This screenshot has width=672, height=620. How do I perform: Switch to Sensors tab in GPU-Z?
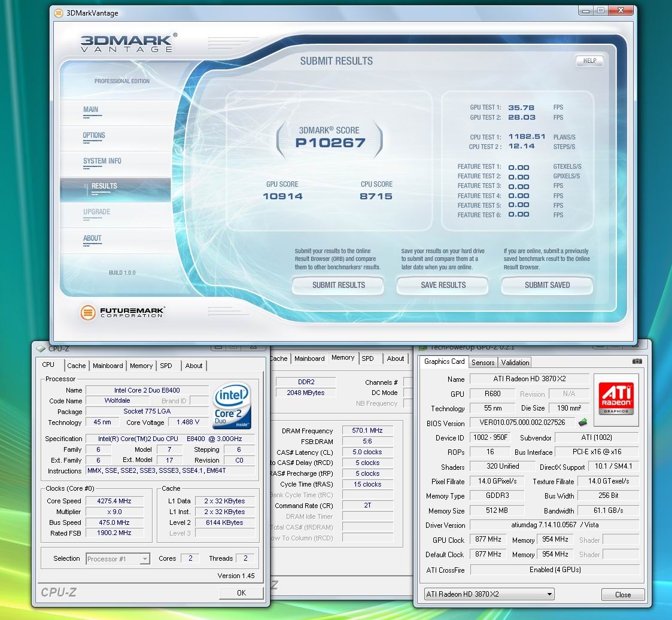coord(483,363)
